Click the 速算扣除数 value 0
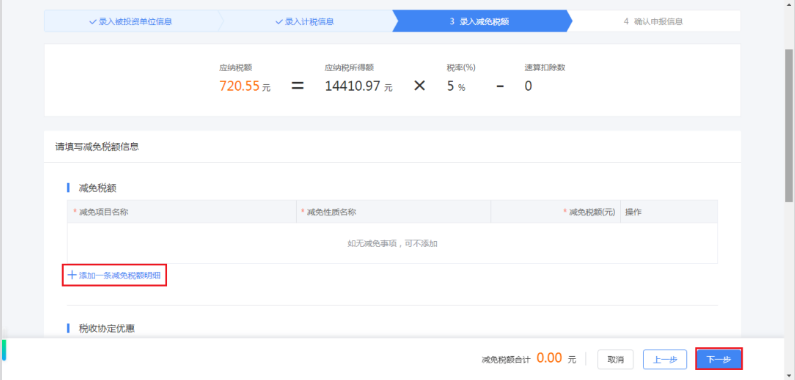 [x=528, y=86]
